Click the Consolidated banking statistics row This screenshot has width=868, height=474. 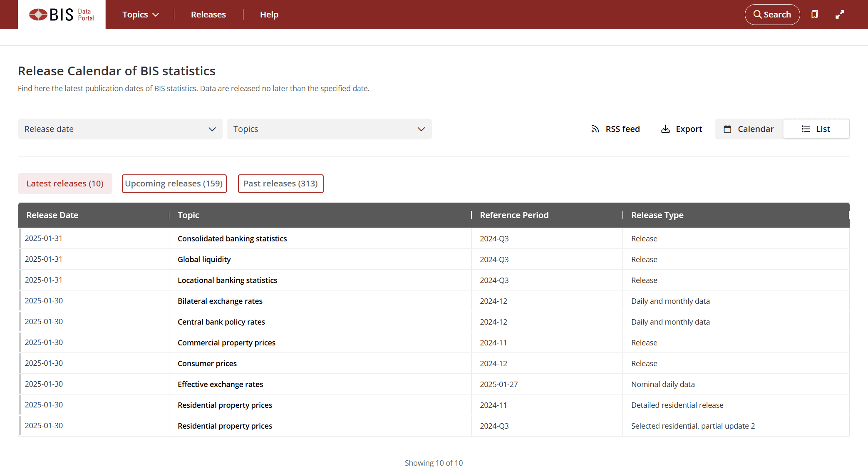(434, 238)
